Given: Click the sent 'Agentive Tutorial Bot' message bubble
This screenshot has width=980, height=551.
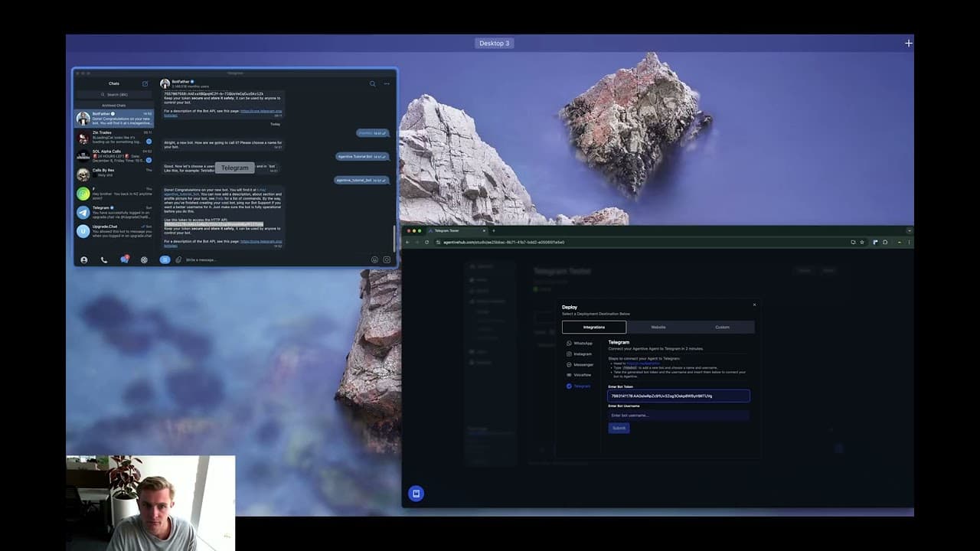Looking at the screenshot, I should 363,156.
